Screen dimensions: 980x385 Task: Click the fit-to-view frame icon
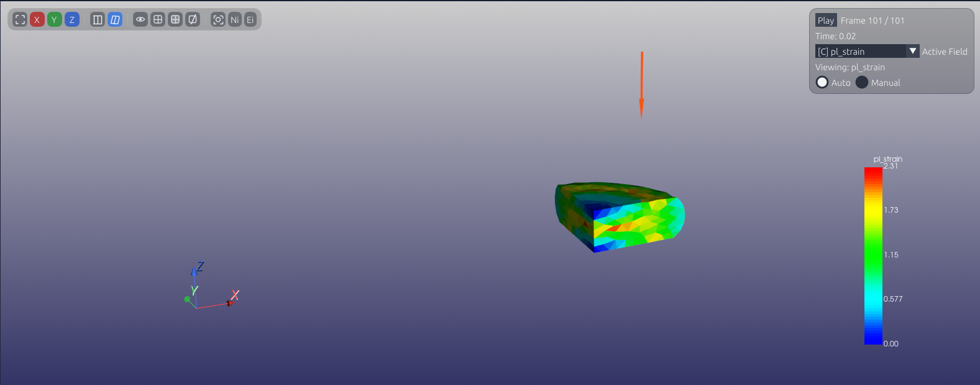tap(20, 20)
